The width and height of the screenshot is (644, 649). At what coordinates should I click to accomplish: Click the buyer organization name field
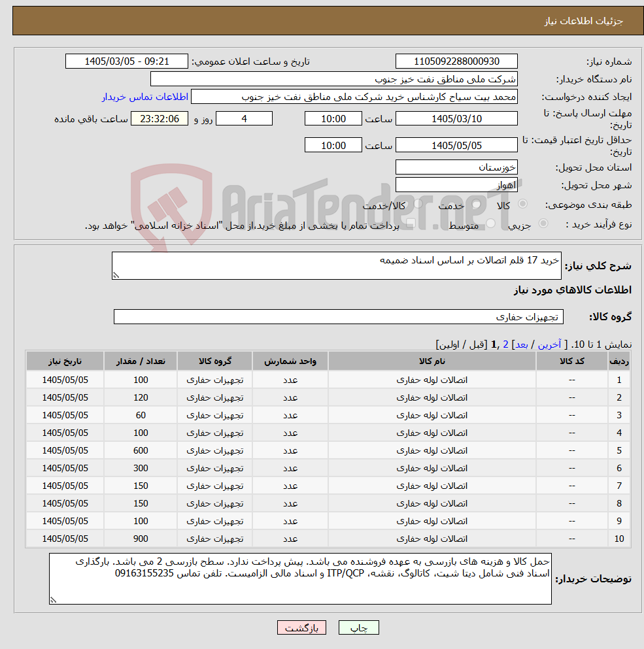(334, 79)
